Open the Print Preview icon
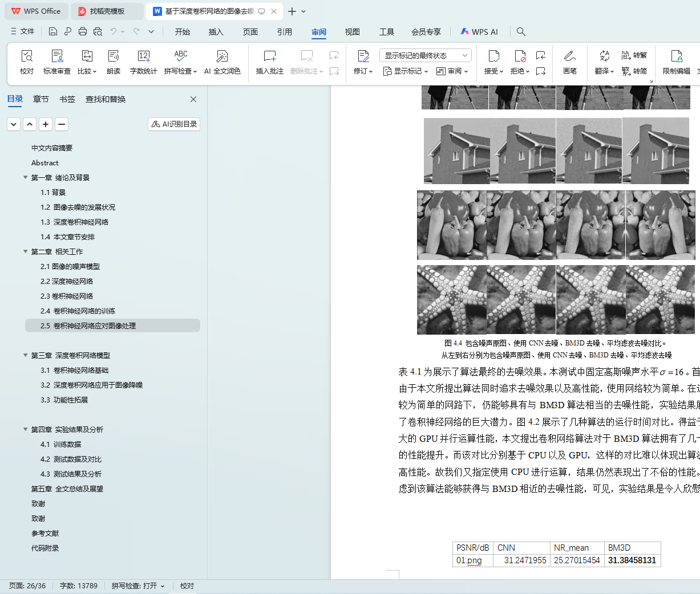 (x=98, y=31)
